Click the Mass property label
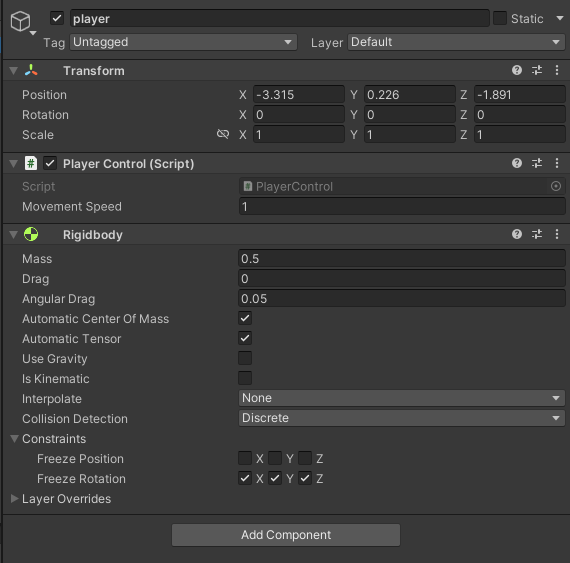This screenshot has width=570, height=563. pyautogui.click(x=37, y=259)
